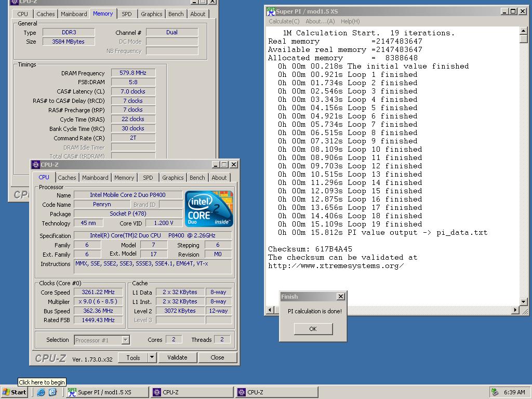Select Memory tab in front CPU-Z

pyautogui.click(x=124, y=178)
